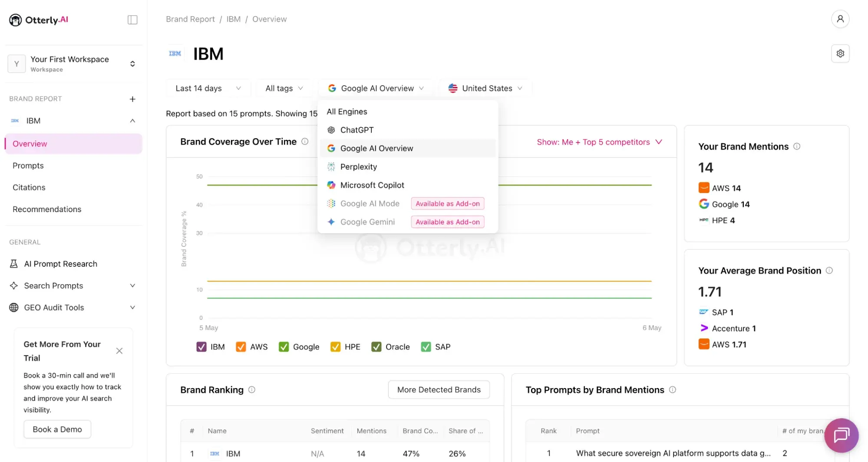Uncheck the SAP legend checkbox

click(x=426, y=347)
